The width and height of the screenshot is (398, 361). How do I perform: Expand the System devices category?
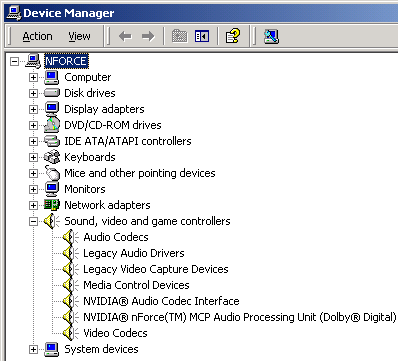click(x=33, y=349)
